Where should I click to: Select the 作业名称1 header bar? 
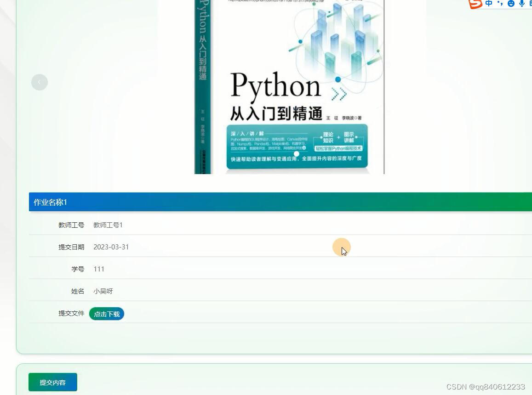pos(51,202)
